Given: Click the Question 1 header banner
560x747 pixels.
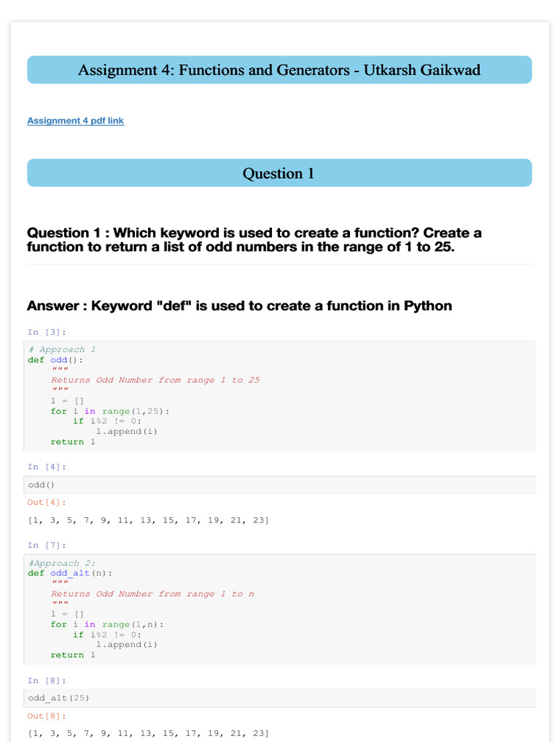Looking at the screenshot, I should (279, 173).
